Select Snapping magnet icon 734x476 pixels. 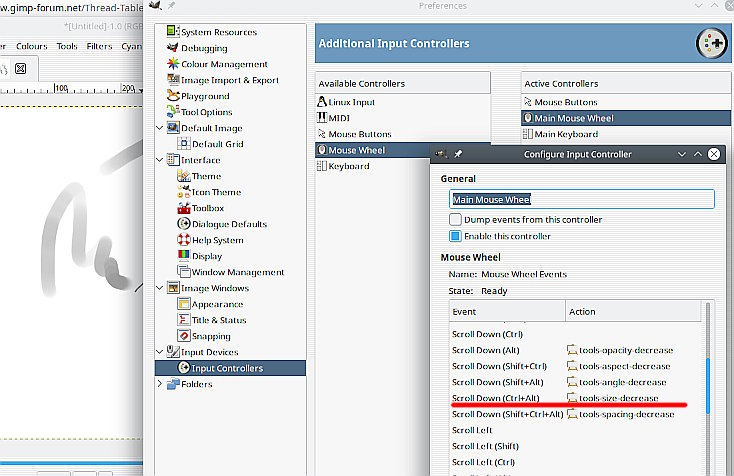(x=184, y=336)
